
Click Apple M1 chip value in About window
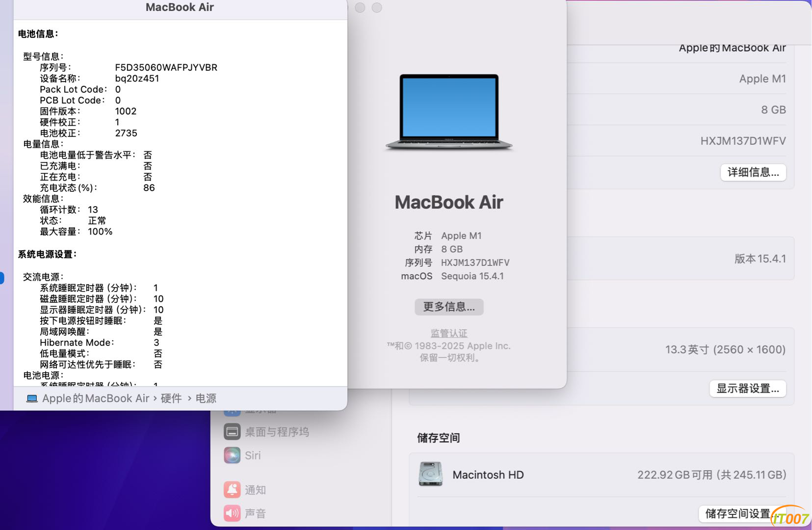click(461, 236)
